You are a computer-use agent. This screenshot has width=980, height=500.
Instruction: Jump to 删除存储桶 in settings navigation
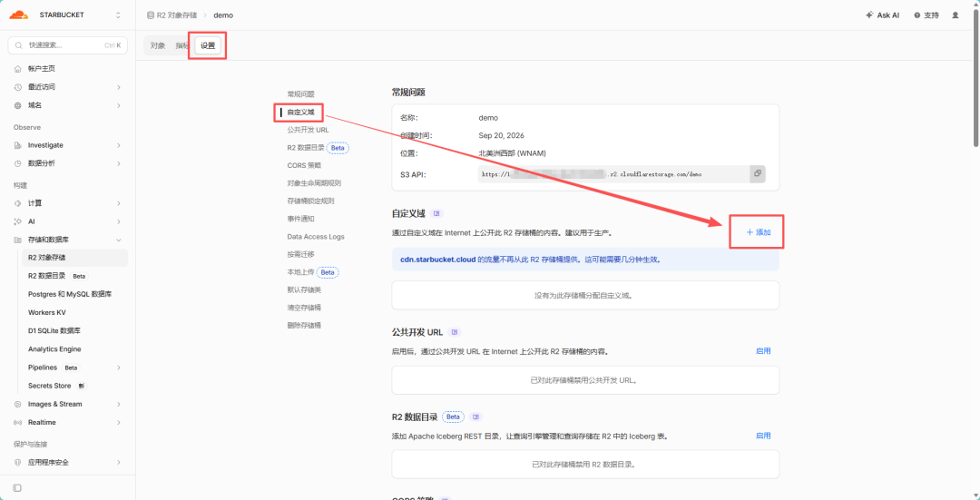(304, 326)
